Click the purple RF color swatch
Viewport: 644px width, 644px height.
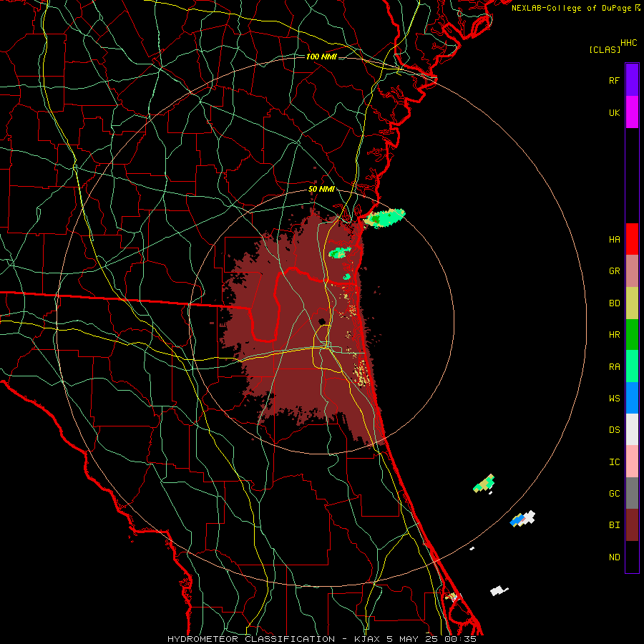pos(632,80)
